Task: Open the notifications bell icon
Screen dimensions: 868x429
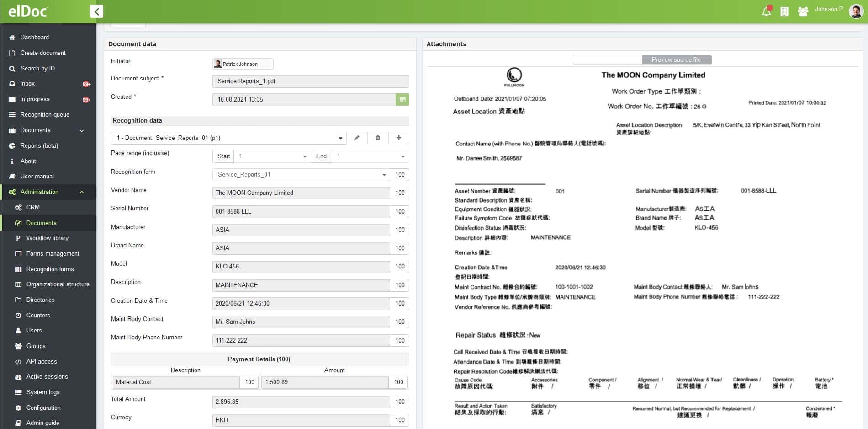Action: (x=766, y=11)
